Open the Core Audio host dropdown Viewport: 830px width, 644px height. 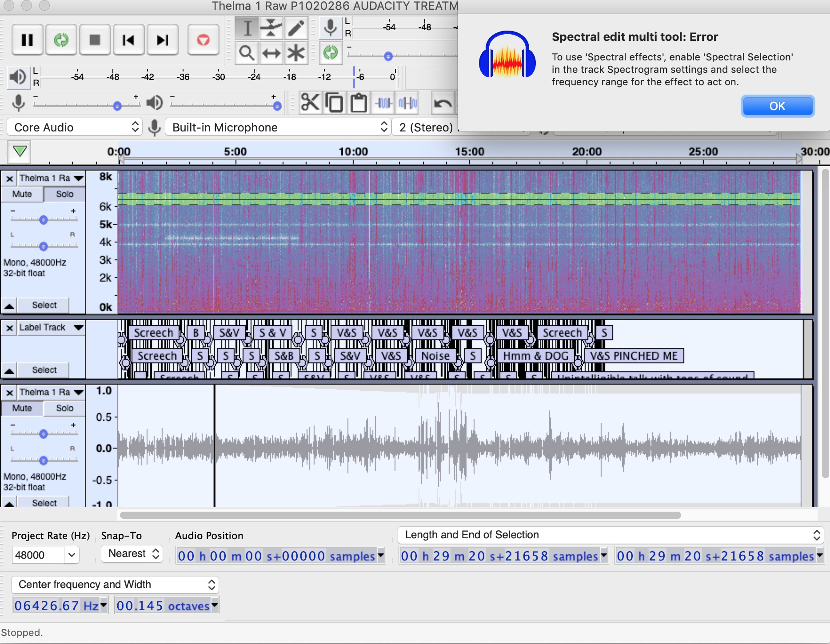click(x=74, y=127)
